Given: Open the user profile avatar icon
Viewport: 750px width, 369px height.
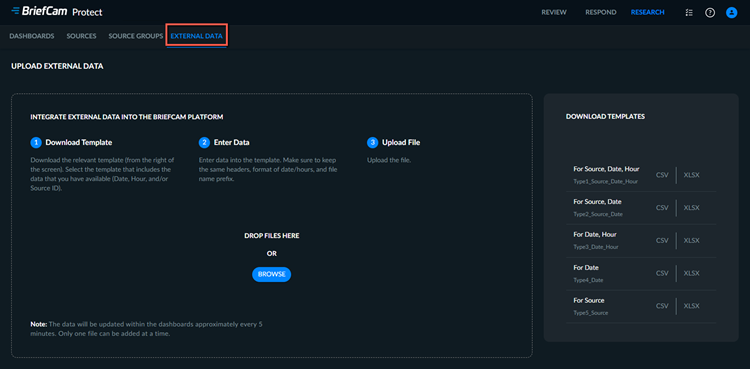Looking at the screenshot, I should (x=731, y=12).
